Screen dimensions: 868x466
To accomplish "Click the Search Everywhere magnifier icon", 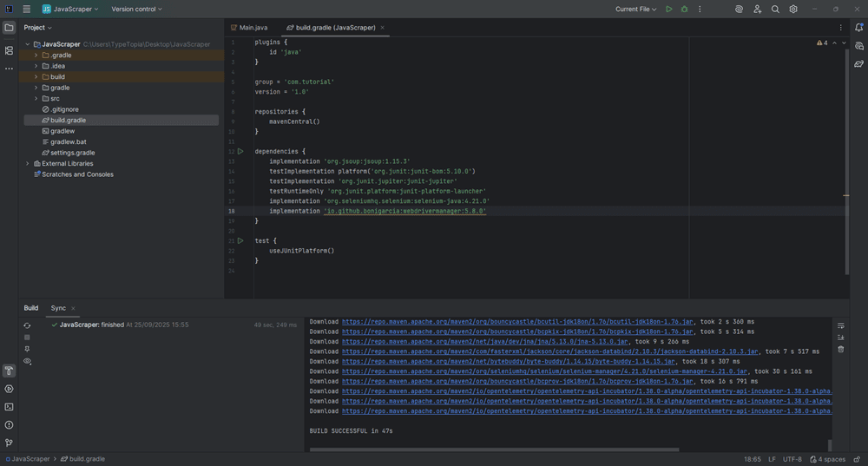I will pyautogui.click(x=775, y=9).
